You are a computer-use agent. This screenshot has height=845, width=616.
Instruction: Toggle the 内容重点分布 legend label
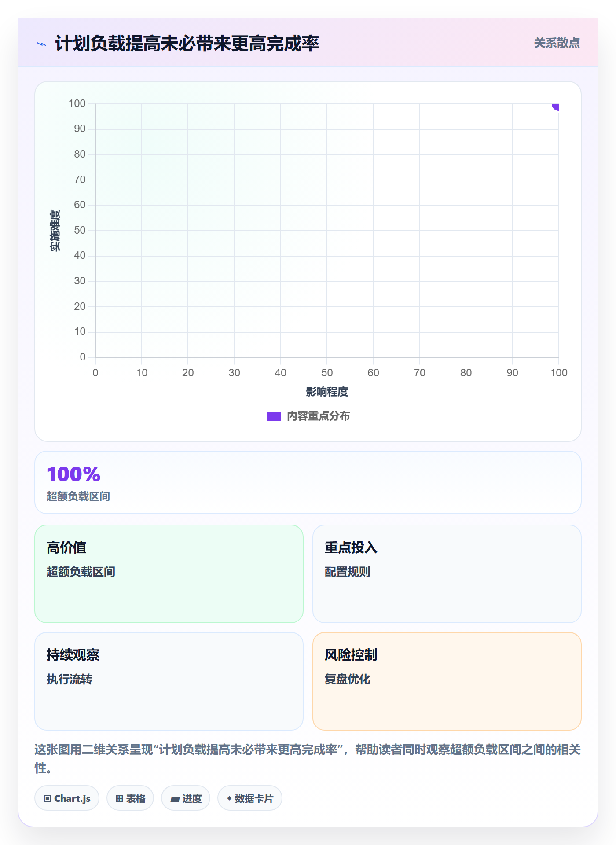[x=318, y=416]
